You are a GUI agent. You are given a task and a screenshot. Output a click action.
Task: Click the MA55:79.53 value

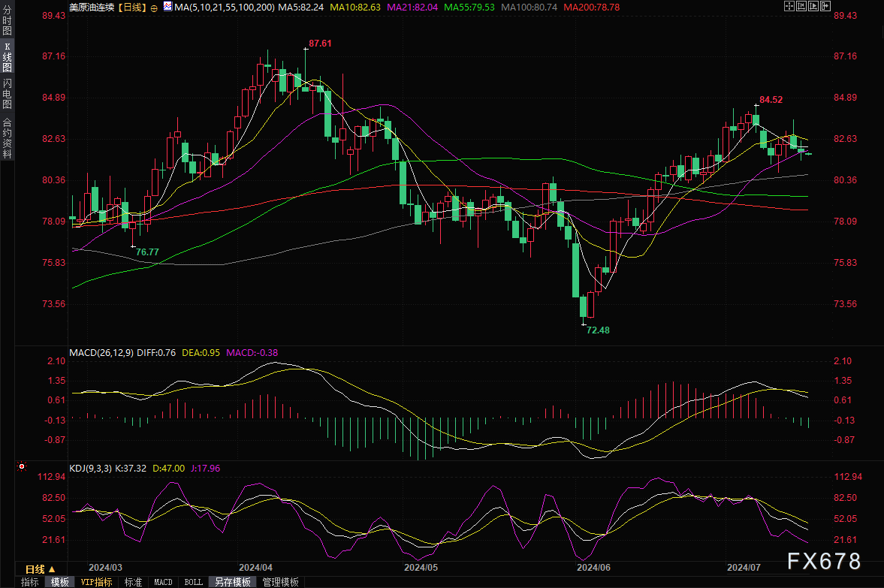[469, 8]
